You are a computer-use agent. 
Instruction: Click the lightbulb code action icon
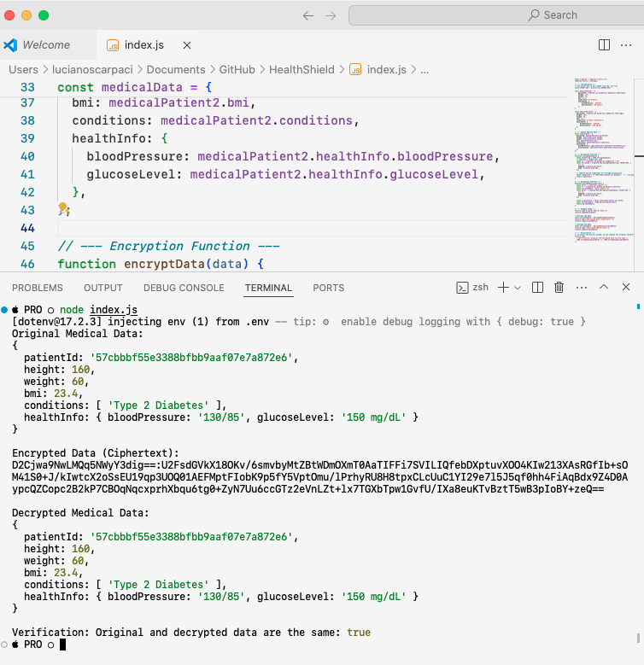[64, 208]
